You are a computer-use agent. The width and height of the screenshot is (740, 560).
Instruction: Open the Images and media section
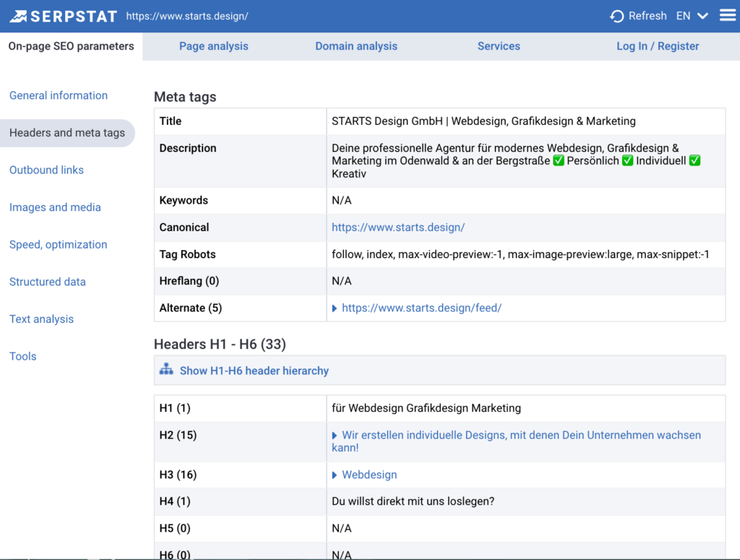tap(55, 207)
